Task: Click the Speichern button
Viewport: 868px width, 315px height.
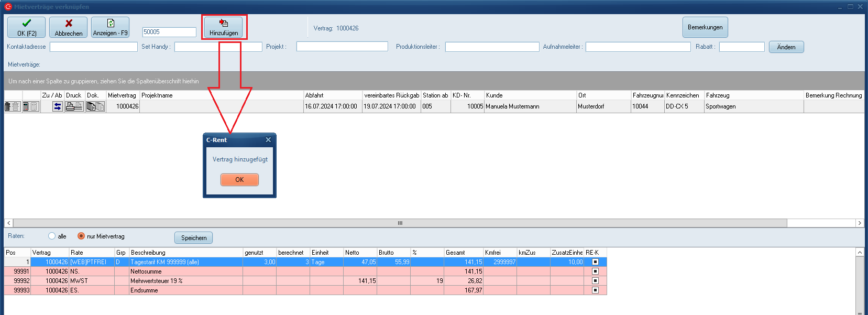Action: pos(193,238)
